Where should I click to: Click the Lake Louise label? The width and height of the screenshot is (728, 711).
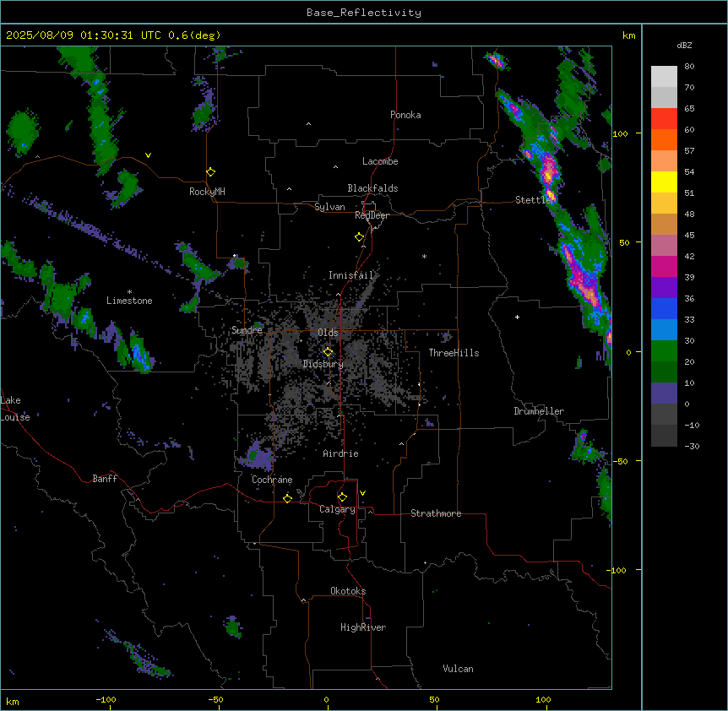(15, 409)
